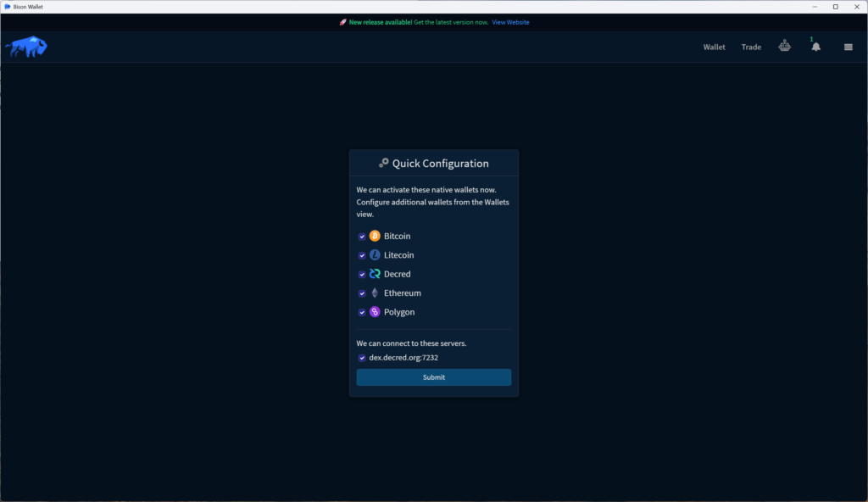
Task: Go to the Wallet page
Action: tap(714, 47)
